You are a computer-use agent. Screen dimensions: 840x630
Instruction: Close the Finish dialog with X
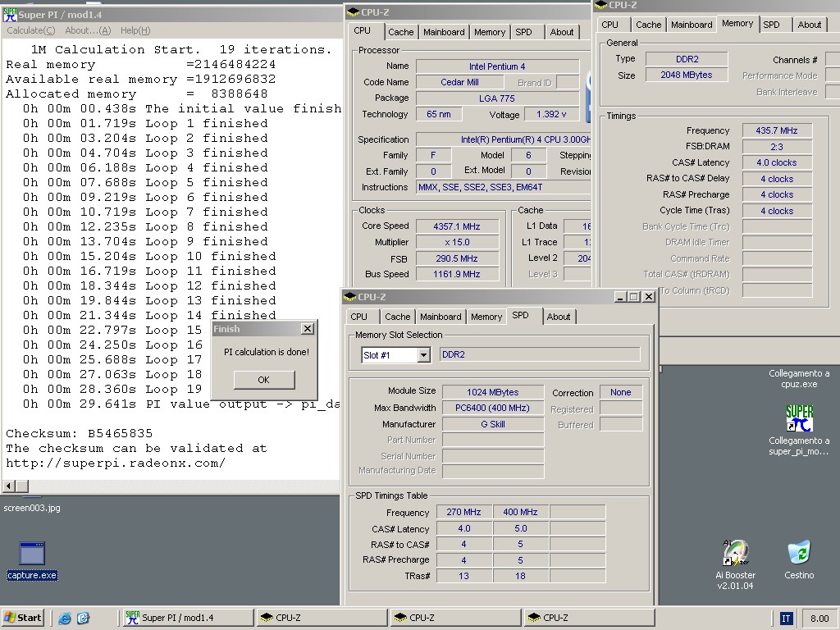(308, 328)
